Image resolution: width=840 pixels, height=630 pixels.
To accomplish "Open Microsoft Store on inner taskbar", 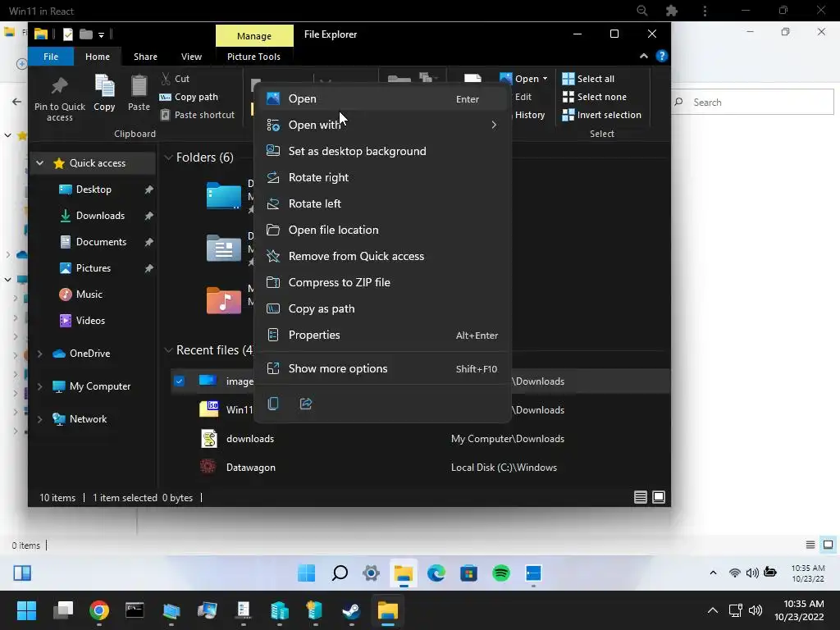I will pos(468,573).
